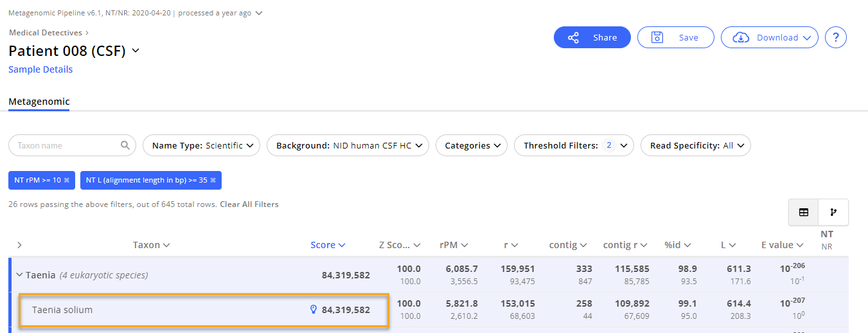This screenshot has height=333, width=868.
Task: Click Taenia rPM value 6,085.7
Action: pos(461,269)
